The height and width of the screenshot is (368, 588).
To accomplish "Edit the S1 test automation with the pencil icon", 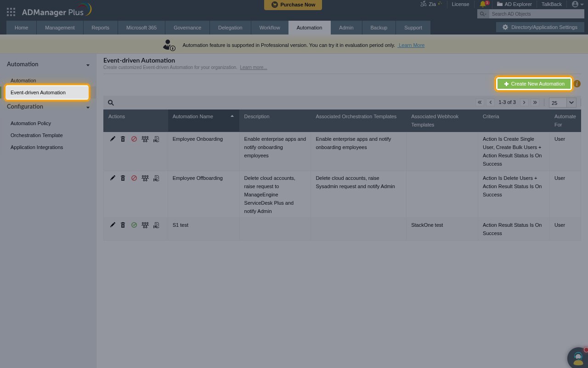I will tap(113, 225).
